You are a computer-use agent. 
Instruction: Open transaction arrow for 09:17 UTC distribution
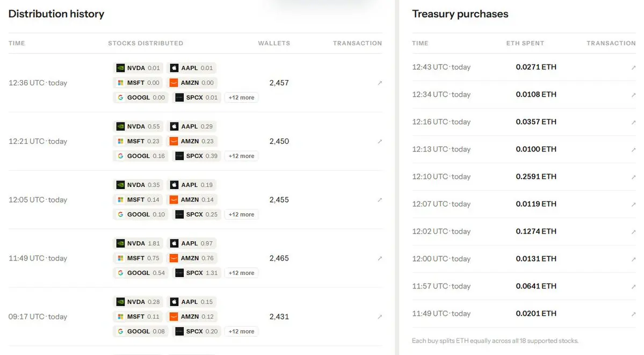coord(380,317)
